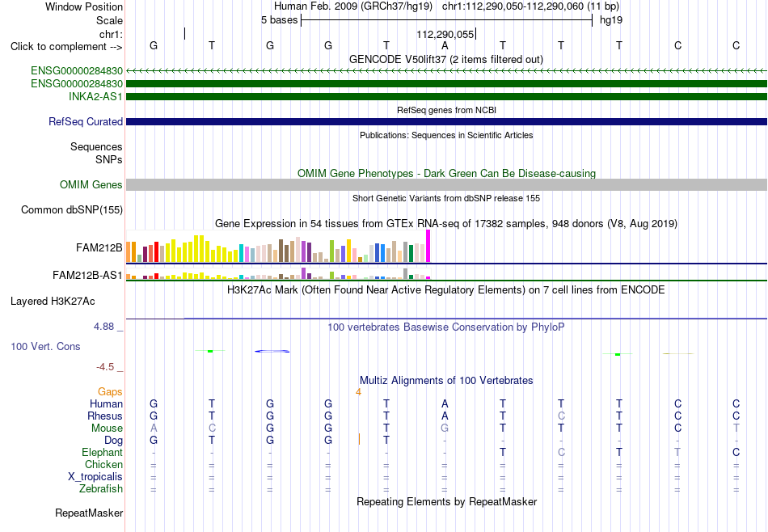Click the 4.88 upper scale value
This screenshot has width=768, height=532.
(x=103, y=327)
